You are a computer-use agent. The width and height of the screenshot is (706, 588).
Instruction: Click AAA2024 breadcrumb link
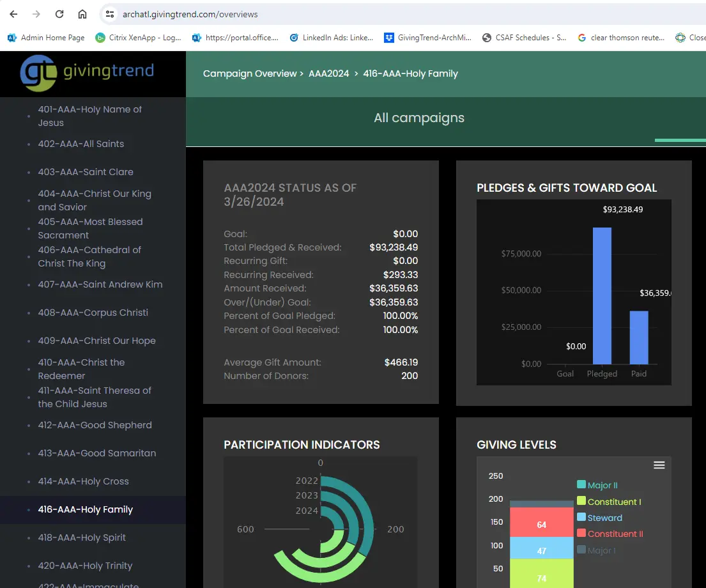[x=328, y=73]
